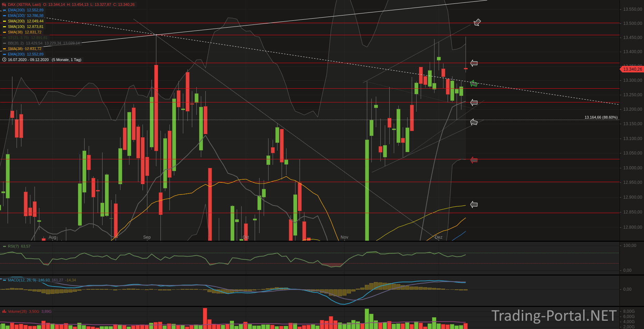This screenshot has width=644, height=329.
Task: Click the 12.800,00 price axis label
Action: coord(633,227)
